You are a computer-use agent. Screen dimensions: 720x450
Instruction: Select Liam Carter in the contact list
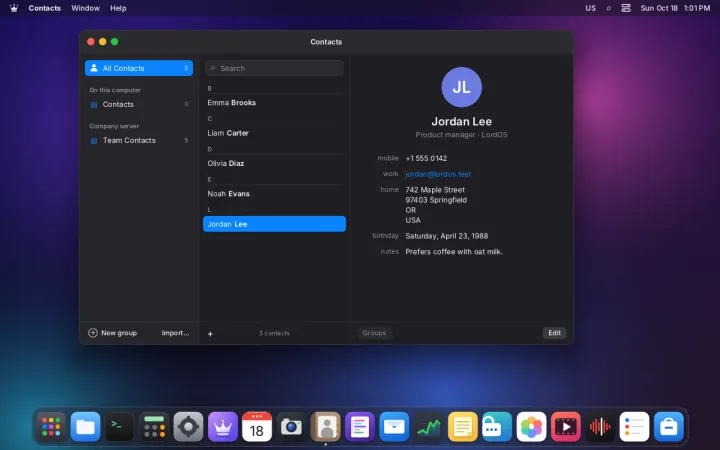coord(274,133)
